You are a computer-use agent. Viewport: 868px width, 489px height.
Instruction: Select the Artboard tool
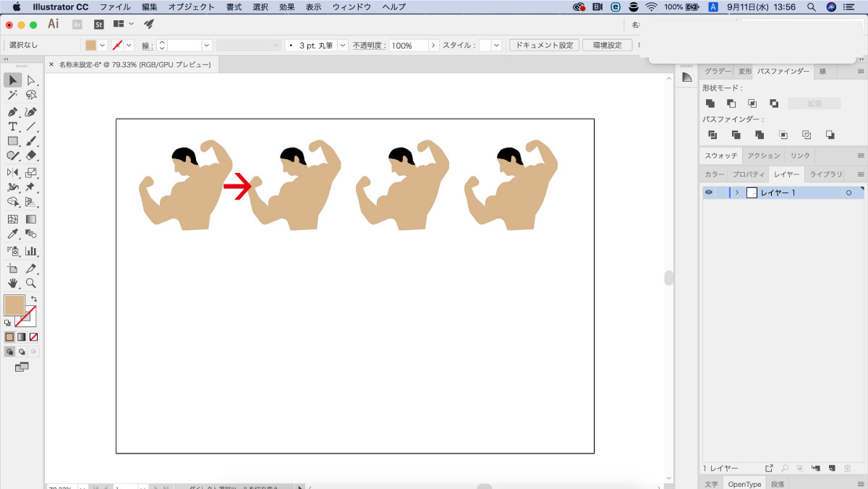[13, 268]
